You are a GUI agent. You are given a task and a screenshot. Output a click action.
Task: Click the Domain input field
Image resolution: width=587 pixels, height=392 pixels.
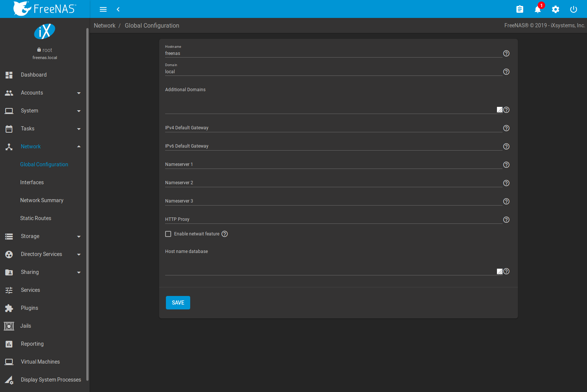334,72
